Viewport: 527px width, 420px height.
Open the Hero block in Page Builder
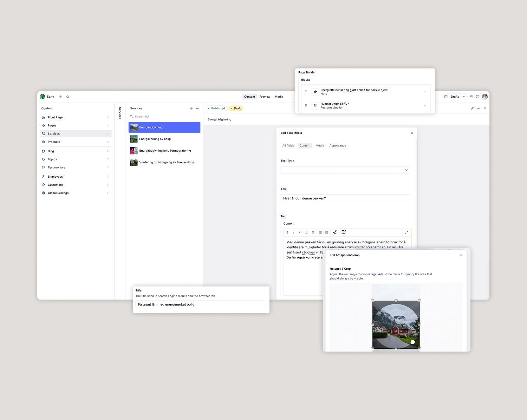click(x=365, y=92)
